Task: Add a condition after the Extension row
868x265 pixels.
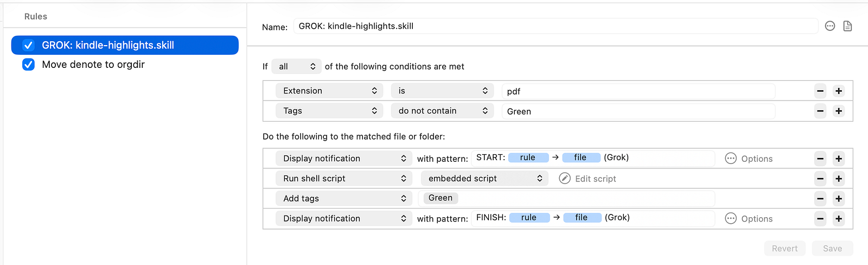Action: point(839,91)
